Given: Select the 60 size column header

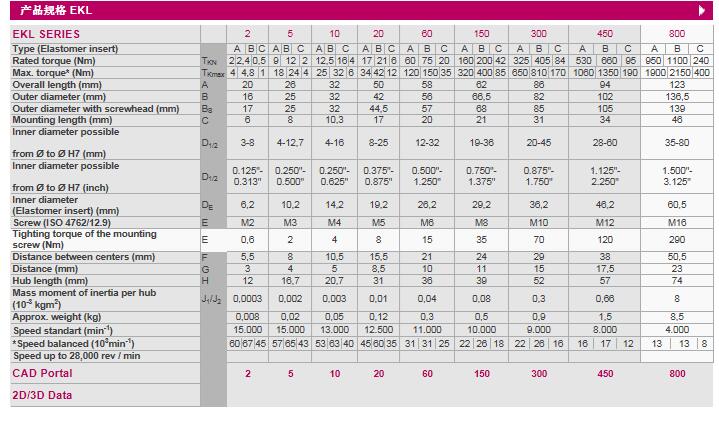Looking at the screenshot, I should pos(427,33).
